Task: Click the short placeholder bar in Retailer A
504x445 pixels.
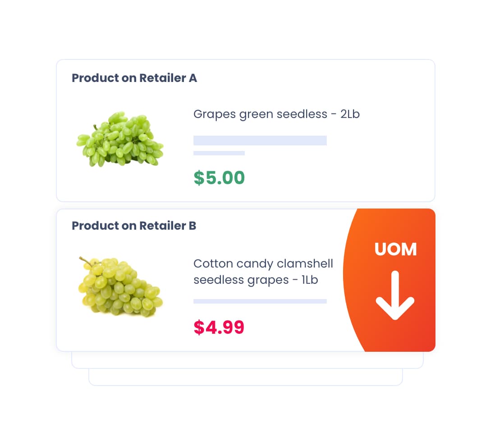Action: coord(219,153)
